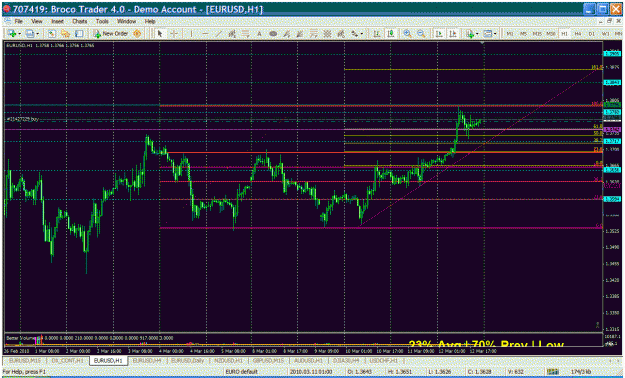Switch to M15 timeframe
Viewport: 625px width, 378px height.
tap(537, 34)
